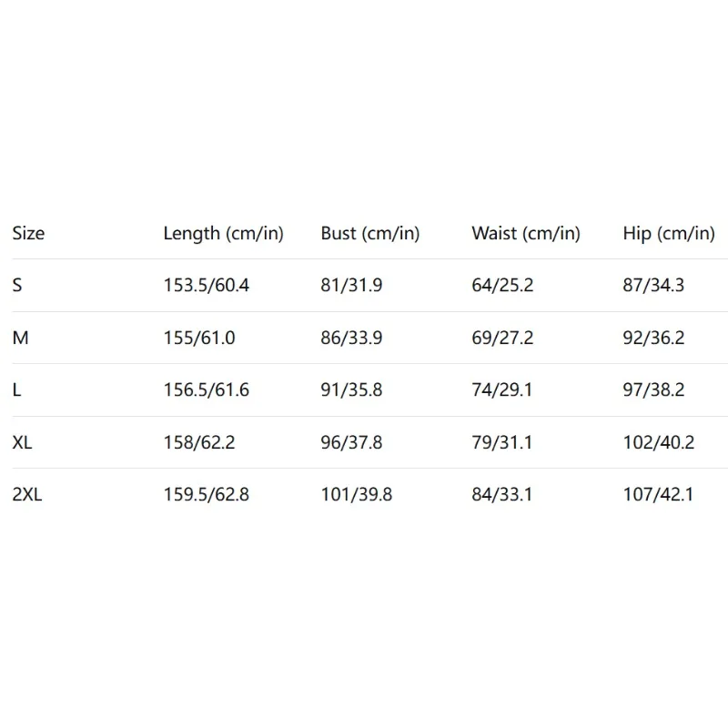Screen dimensions: 728x728
Task: Select bust value 86/33.9
Action: pos(351,339)
